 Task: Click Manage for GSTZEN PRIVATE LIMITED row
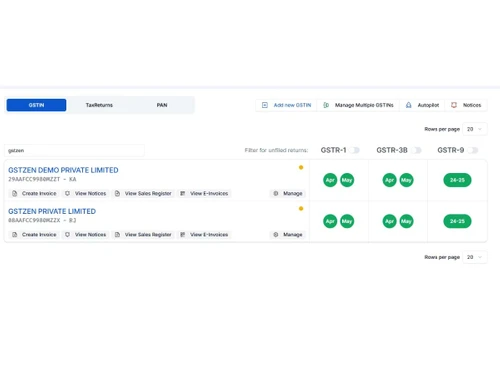tap(288, 235)
